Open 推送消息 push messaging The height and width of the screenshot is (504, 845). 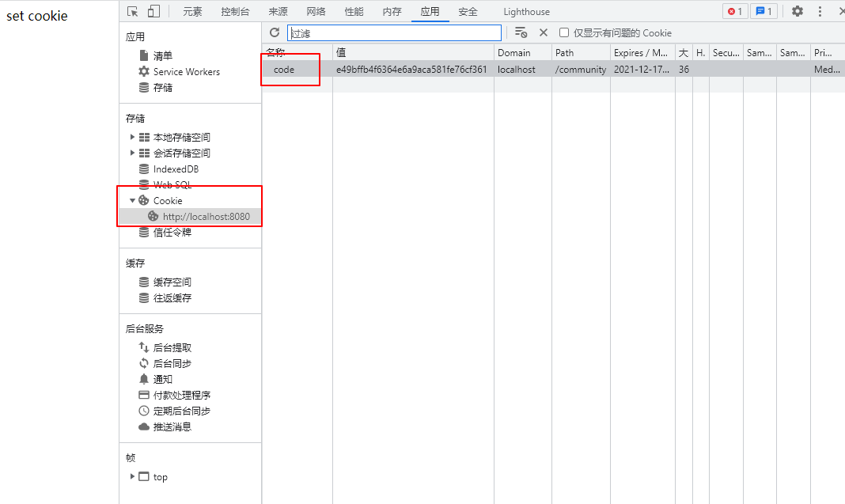(172, 426)
